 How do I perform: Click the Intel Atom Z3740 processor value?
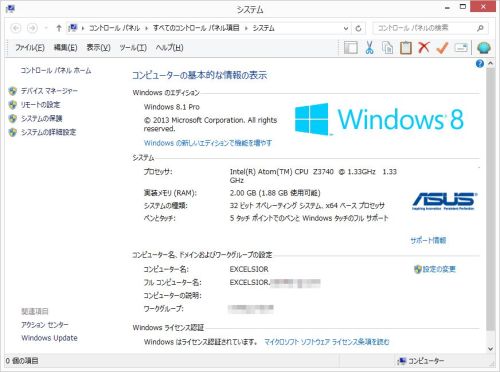click(313, 176)
